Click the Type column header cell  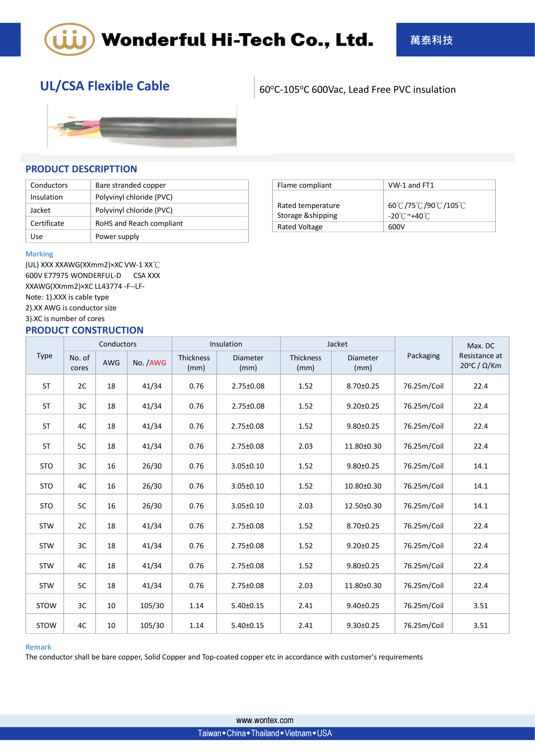tap(44, 356)
